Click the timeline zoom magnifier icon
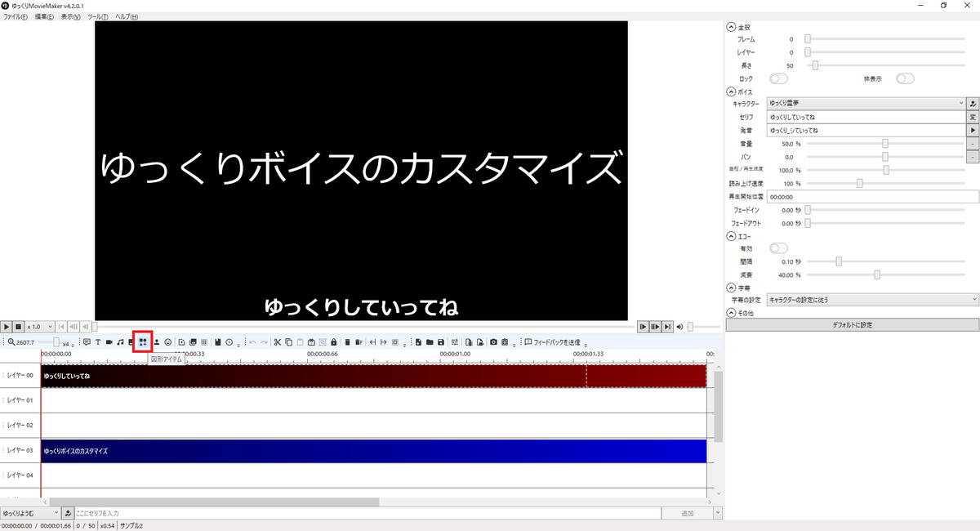The height and width of the screenshot is (531, 980). [x=11, y=341]
